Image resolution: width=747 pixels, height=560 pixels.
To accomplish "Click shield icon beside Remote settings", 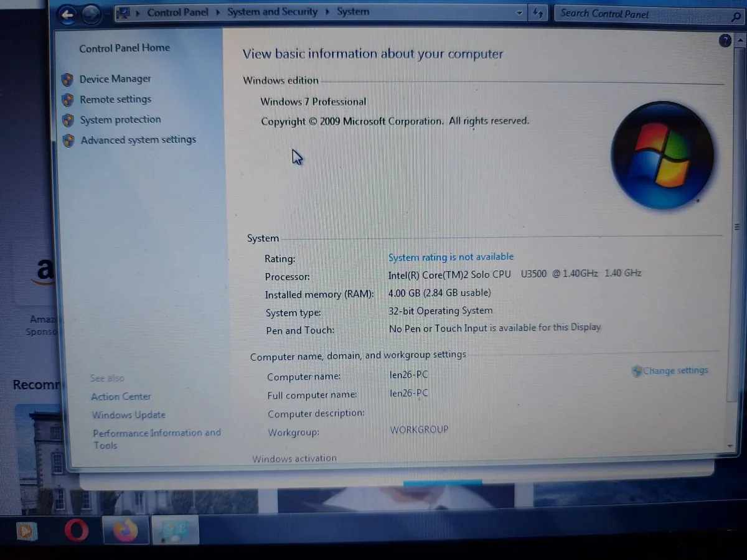I will coord(68,100).
